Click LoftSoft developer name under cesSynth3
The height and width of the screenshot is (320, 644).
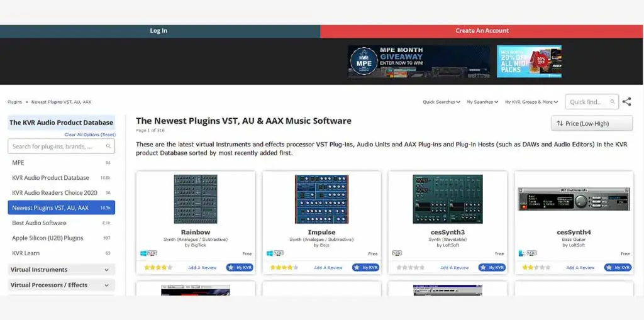(x=451, y=245)
